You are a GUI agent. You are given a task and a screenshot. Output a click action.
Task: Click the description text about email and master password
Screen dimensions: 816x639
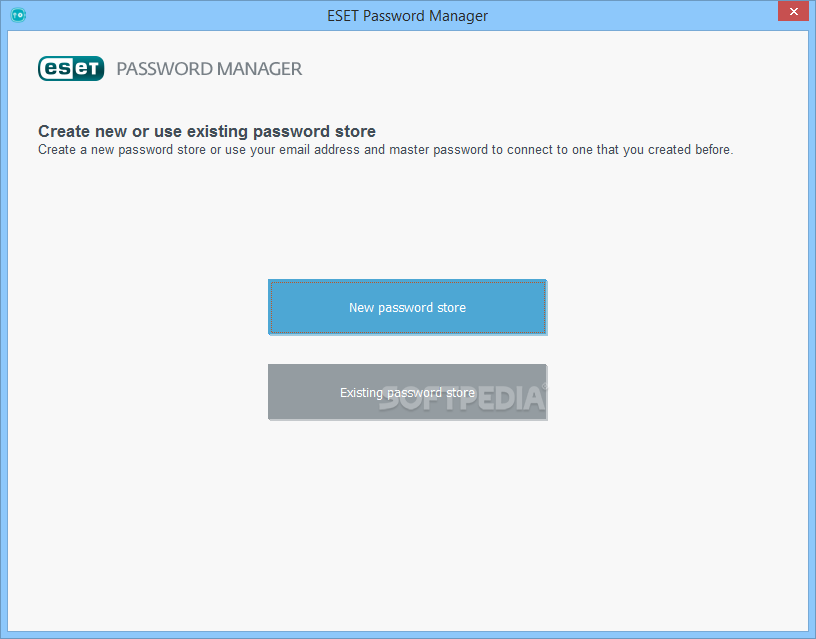[x=386, y=150]
